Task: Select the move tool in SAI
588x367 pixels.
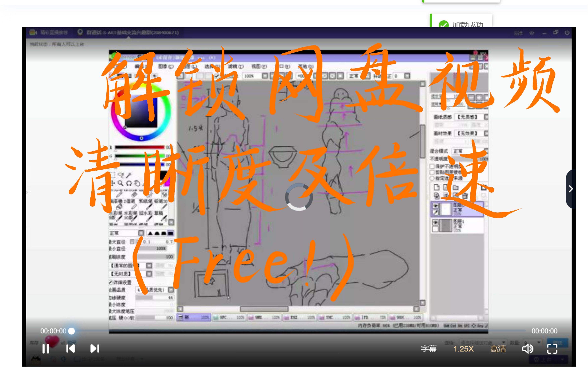Action: [113, 183]
